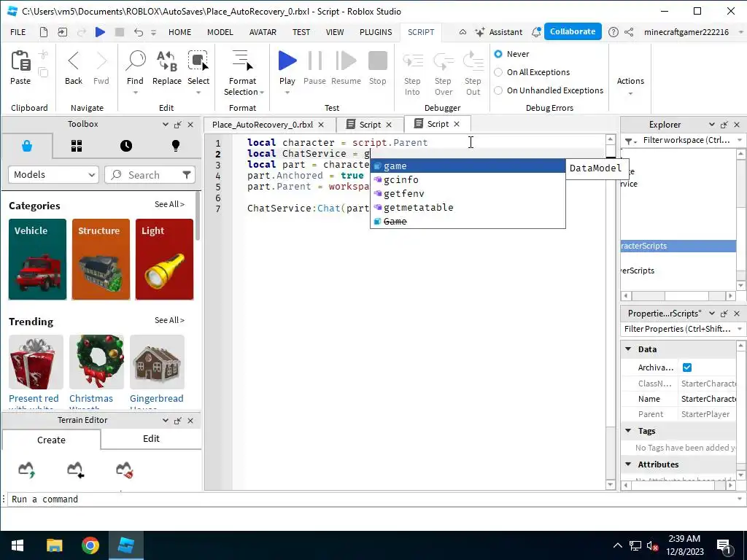This screenshot has width=747, height=560.
Task: Select the terrain Generate tool icon
Action: [x=27, y=470]
